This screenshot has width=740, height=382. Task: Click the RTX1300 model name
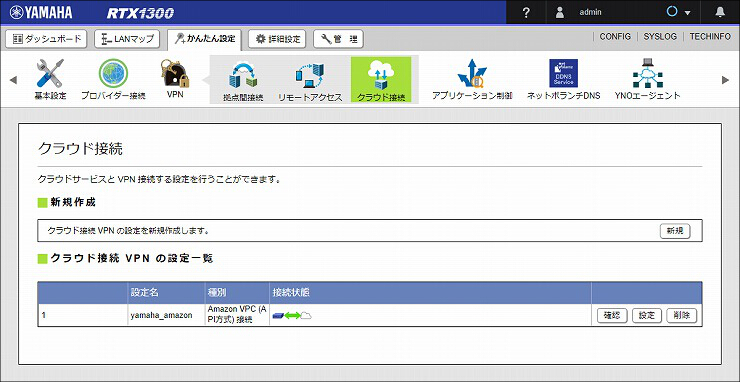click(x=140, y=13)
